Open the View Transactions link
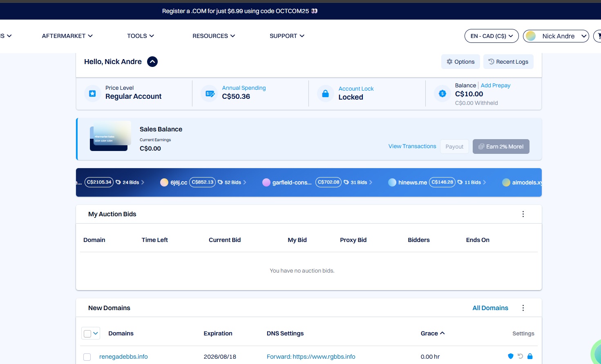601x364 pixels. tap(412, 146)
